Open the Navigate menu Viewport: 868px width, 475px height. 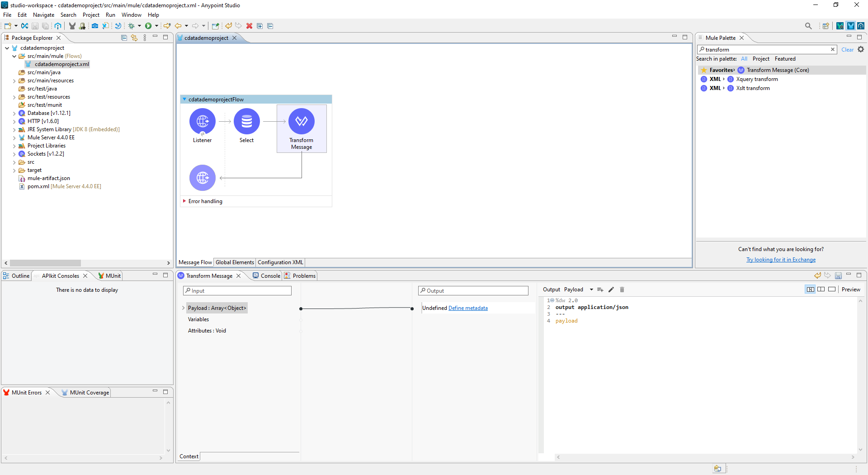click(x=43, y=15)
